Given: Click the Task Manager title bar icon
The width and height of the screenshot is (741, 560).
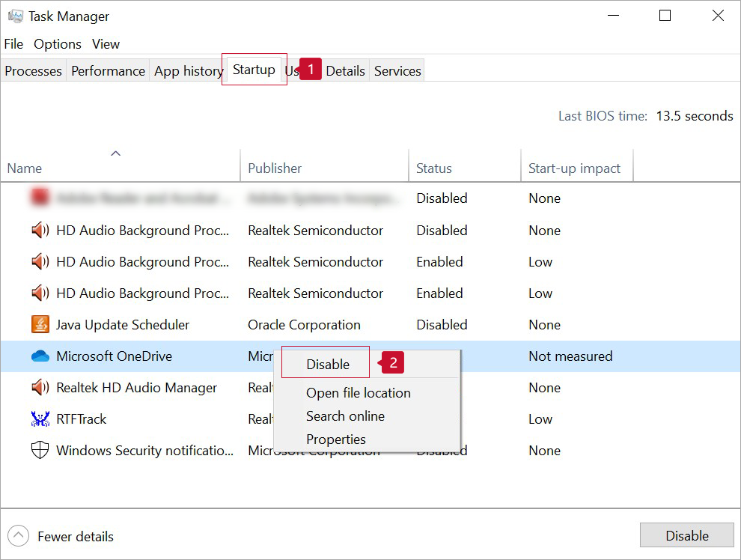Looking at the screenshot, I should (15, 16).
